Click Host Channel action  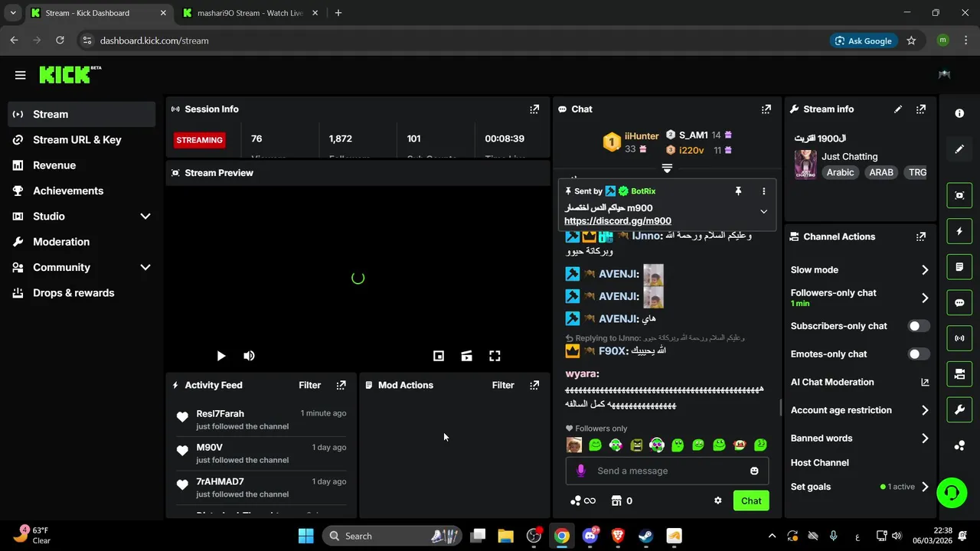click(x=819, y=462)
